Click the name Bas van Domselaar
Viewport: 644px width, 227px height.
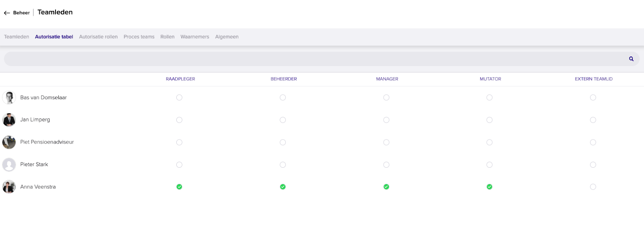(x=43, y=98)
